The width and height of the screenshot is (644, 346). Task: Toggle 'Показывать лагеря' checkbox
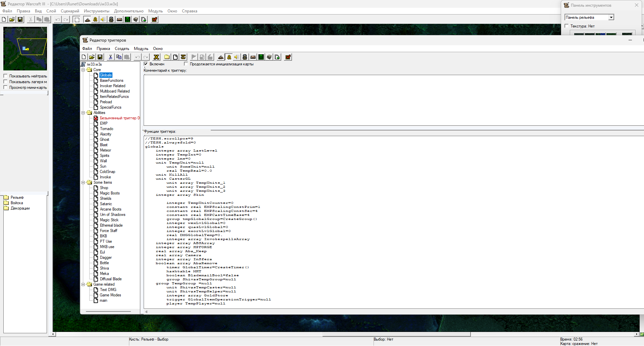click(x=5, y=81)
